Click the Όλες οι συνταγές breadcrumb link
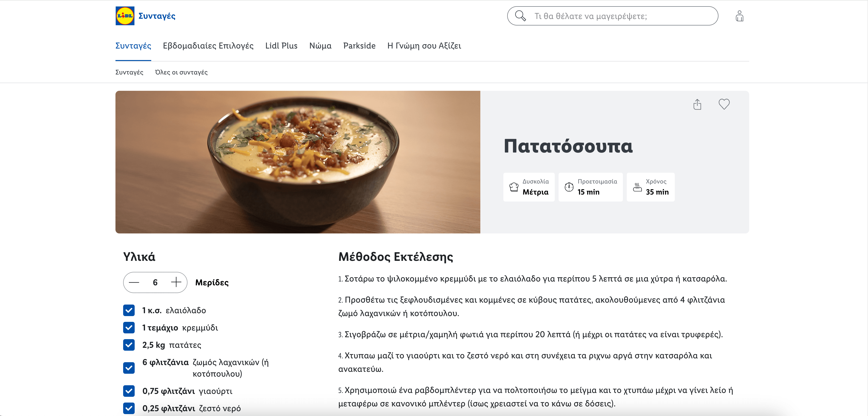 [x=181, y=72]
